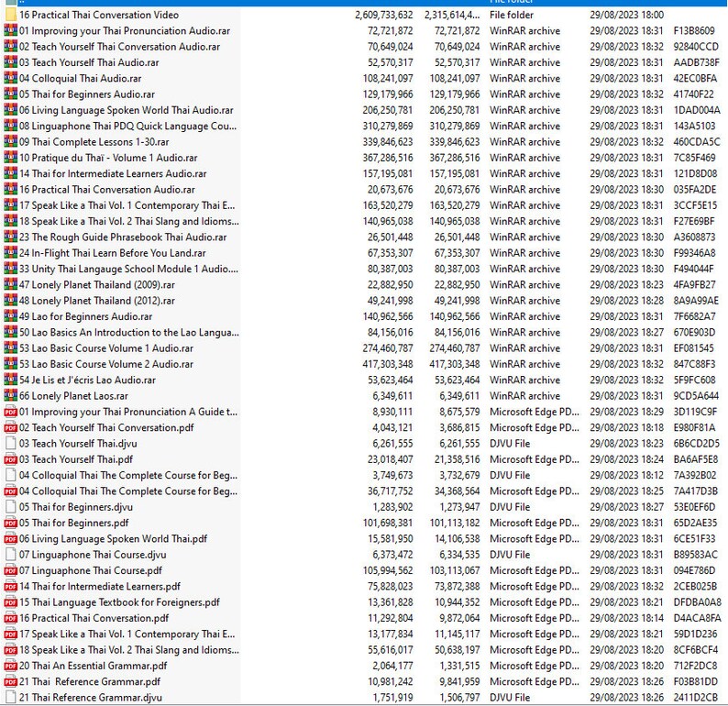Click the PDF icon for '21 Thai Reference Grammar.pdf'

pyautogui.click(x=11, y=681)
